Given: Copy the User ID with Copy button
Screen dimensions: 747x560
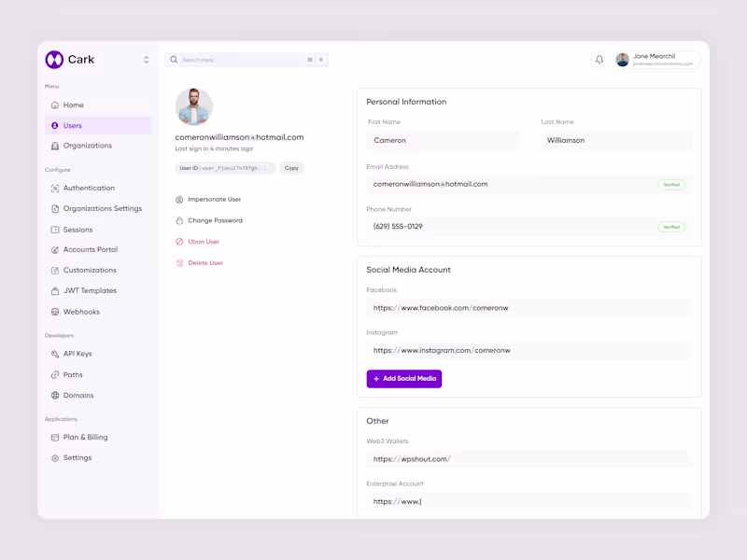Looking at the screenshot, I should [x=291, y=168].
